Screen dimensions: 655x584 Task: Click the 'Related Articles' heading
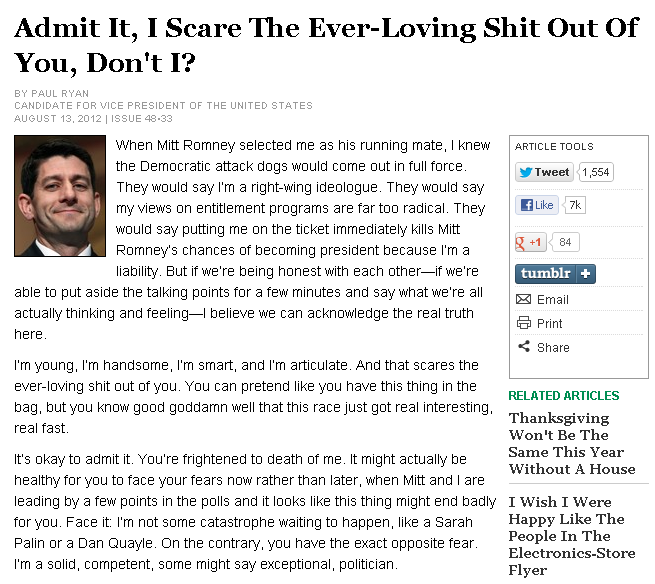tap(563, 395)
